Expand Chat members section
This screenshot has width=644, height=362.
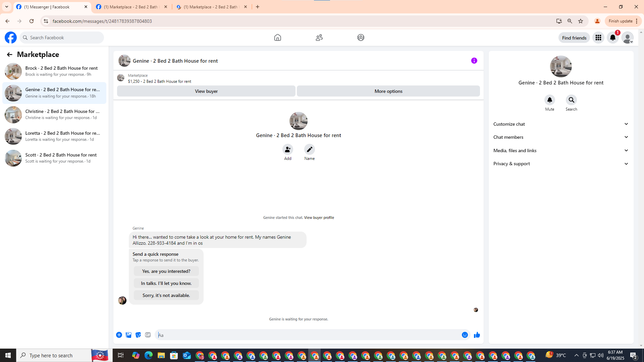point(561,137)
